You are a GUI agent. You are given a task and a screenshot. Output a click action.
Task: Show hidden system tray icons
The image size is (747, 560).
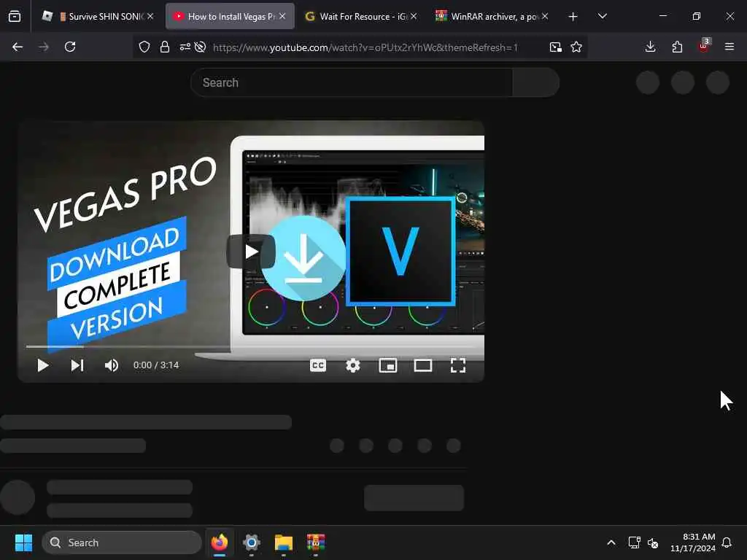[611, 542]
